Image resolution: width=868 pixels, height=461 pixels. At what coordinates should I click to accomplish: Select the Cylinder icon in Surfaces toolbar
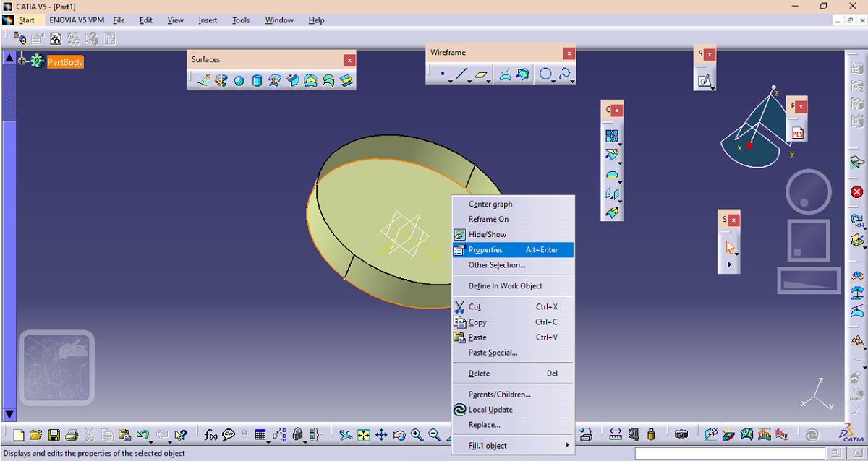pyautogui.click(x=257, y=80)
